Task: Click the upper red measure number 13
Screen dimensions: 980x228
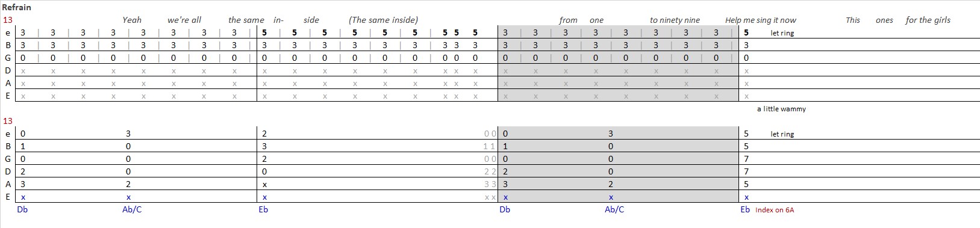Action: tap(7, 20)
